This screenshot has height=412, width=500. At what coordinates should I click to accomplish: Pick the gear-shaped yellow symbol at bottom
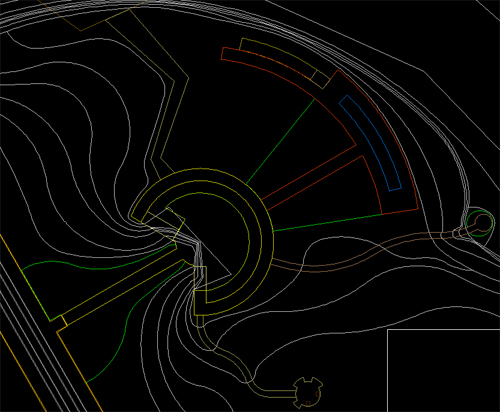click(308, 393)
